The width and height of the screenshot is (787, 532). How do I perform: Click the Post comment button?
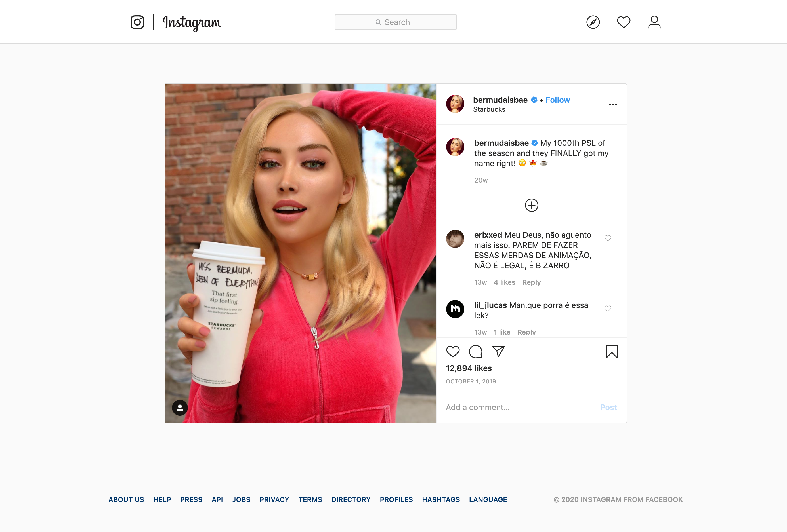click(608, 407)
